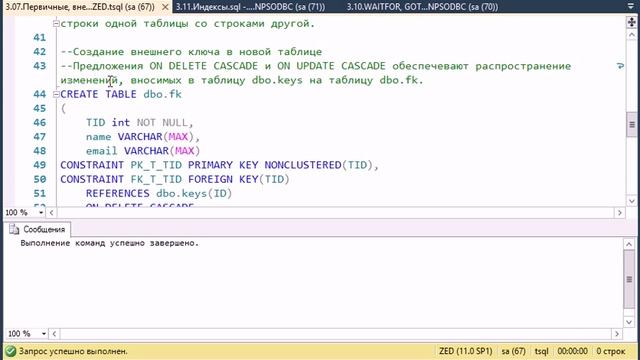
Task: Click the editor vertical scrollbar thumb
Action: click(631, 124)
